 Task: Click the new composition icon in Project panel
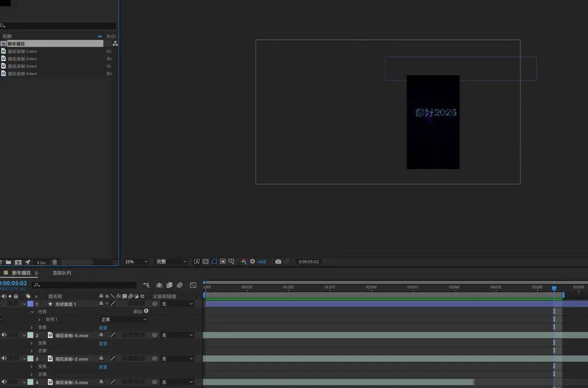point(18,262)
